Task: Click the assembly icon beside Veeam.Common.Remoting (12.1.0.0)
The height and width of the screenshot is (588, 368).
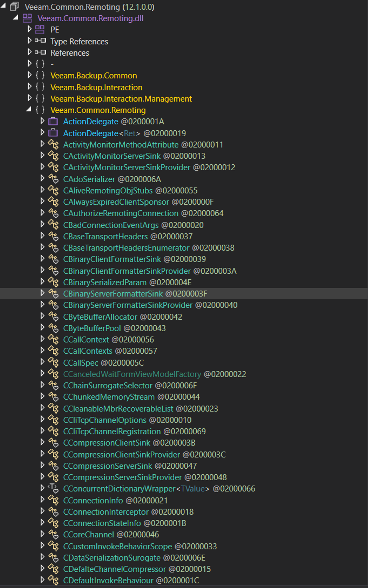Action: [x=14, y=6]
